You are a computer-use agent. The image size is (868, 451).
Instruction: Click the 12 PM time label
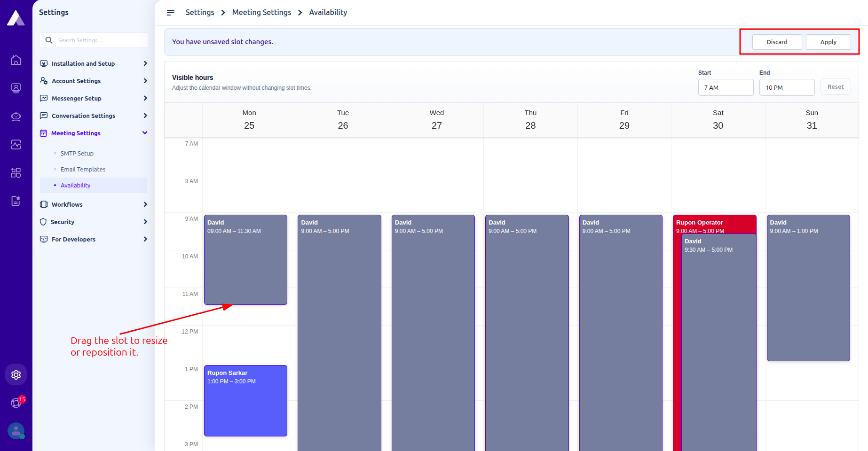[x=190, y=332]
